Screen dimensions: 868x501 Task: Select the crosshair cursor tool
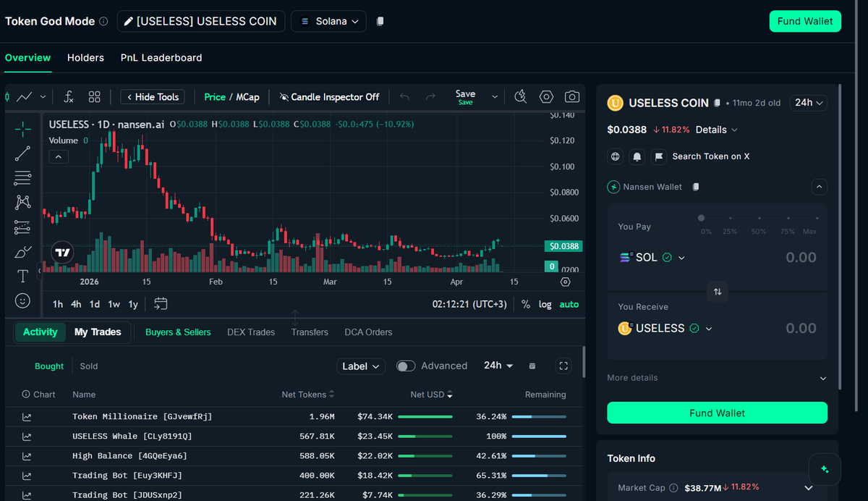coord(22,130)
